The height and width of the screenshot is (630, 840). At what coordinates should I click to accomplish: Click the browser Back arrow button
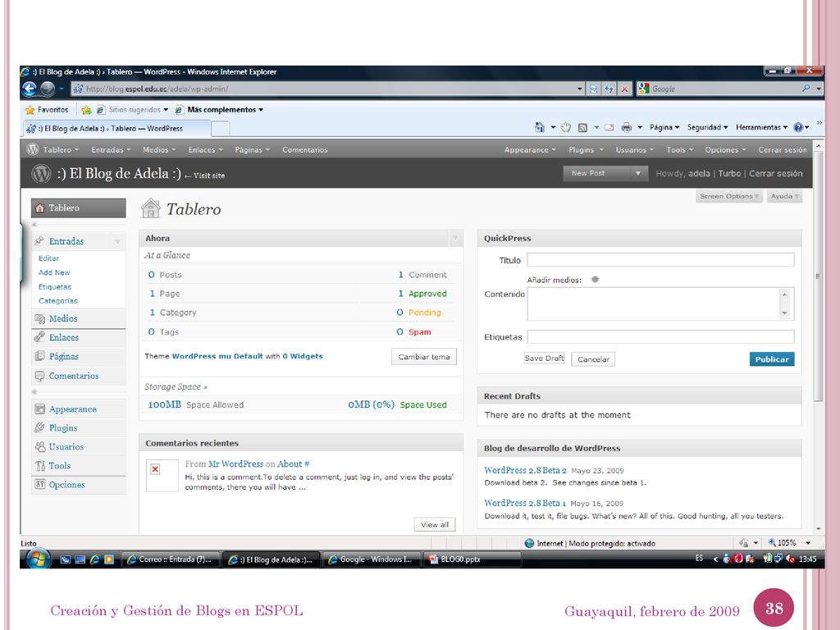[x=30, y=89]
